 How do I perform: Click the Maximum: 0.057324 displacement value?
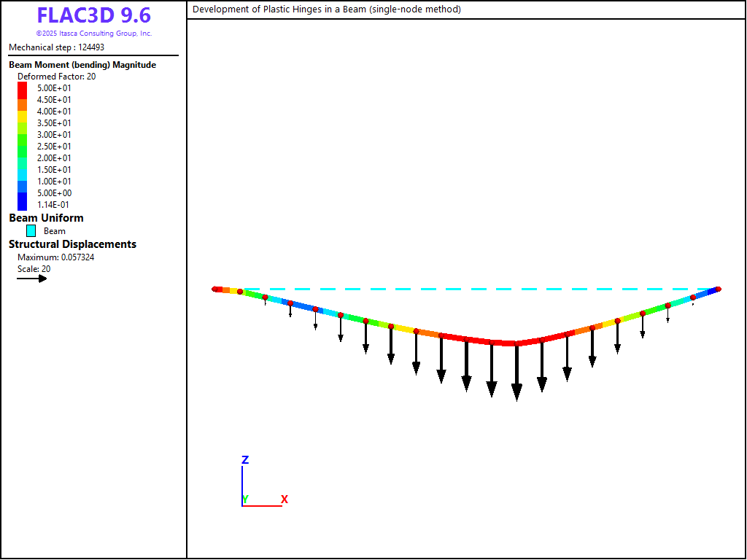pyautogui.click(x=55, y=257)
